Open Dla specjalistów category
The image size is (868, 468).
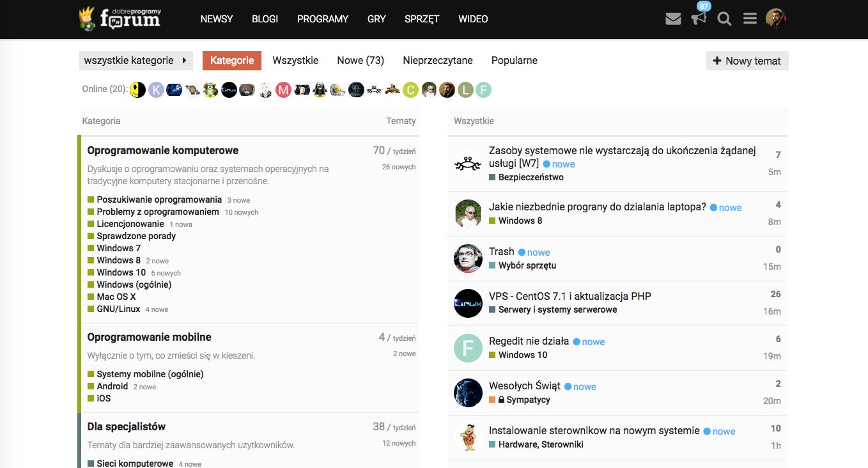tap(127, 427)
